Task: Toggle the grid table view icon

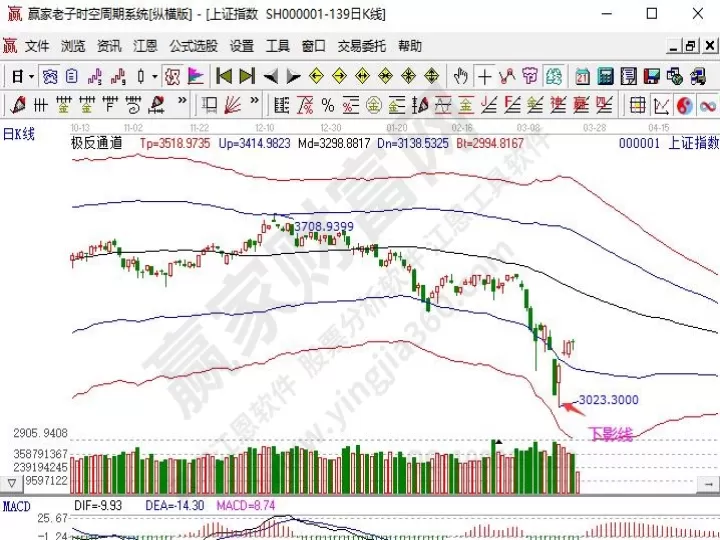Action: [637, 106]
